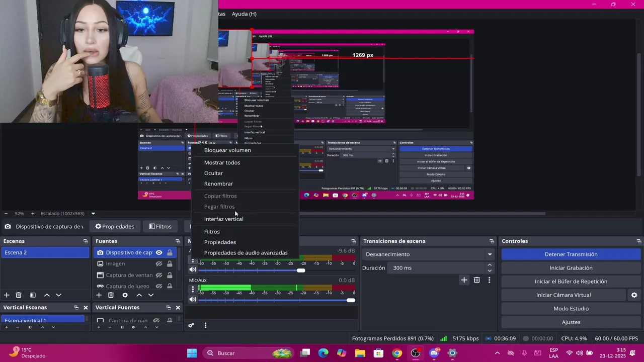The height and width of the screenshot is (362, 644).
Task: Open the Mic/Aux three-dots options menu
Action: click(x=193, y=289)
